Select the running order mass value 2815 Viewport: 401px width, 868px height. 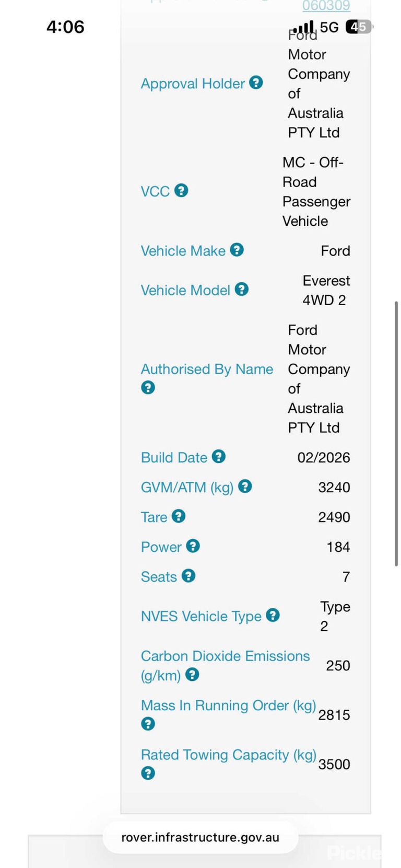tap(334, 715)
